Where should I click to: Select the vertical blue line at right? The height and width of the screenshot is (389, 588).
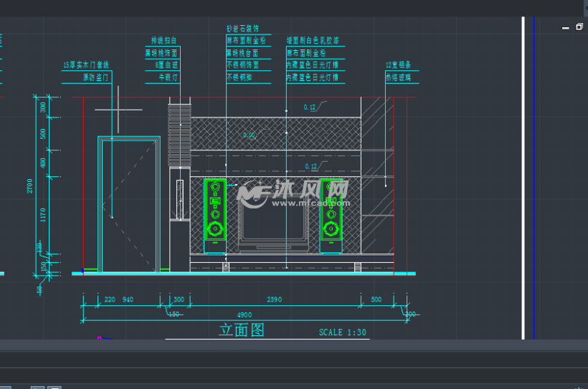tap(534, 179)
